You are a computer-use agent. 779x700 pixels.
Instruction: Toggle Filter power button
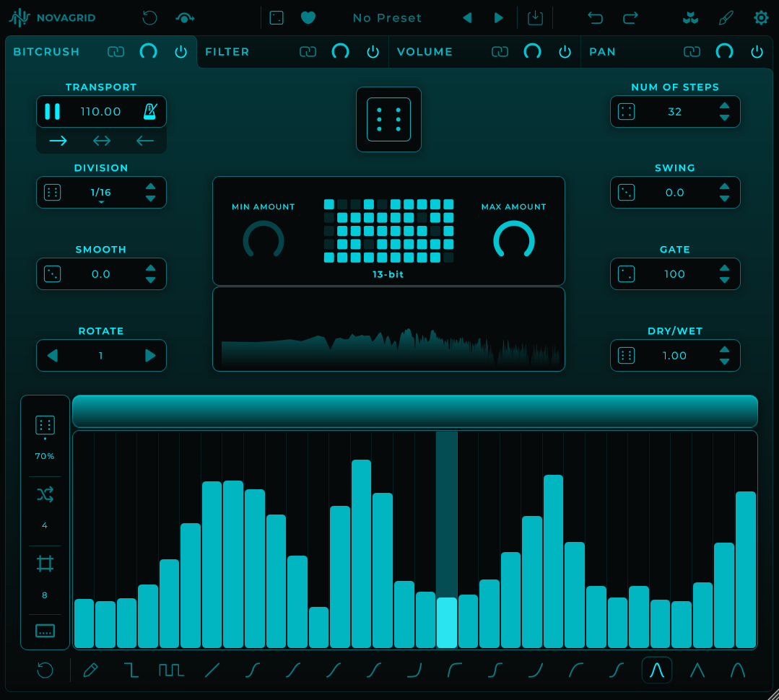coord(373,52)
